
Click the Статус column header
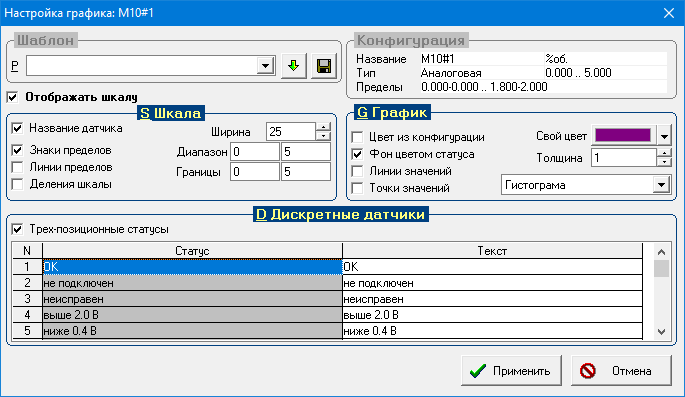click(192, 251)
